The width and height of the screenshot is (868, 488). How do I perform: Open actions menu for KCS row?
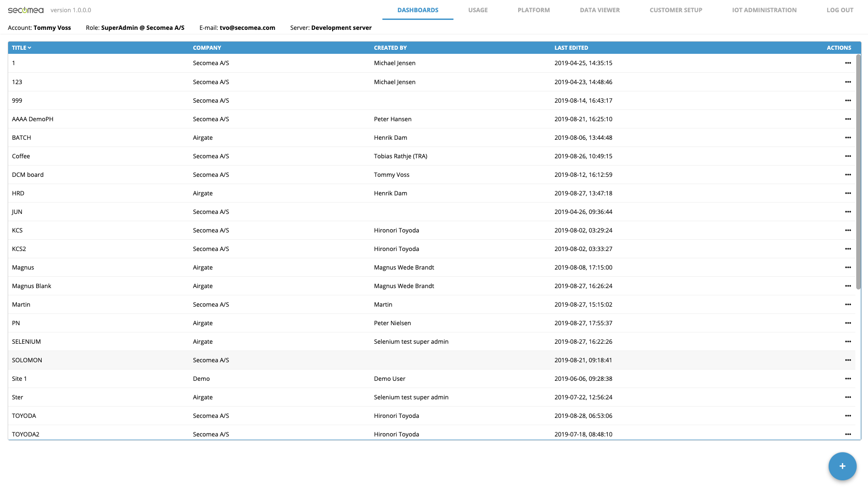pyautogui.click(x=848, y=230)
